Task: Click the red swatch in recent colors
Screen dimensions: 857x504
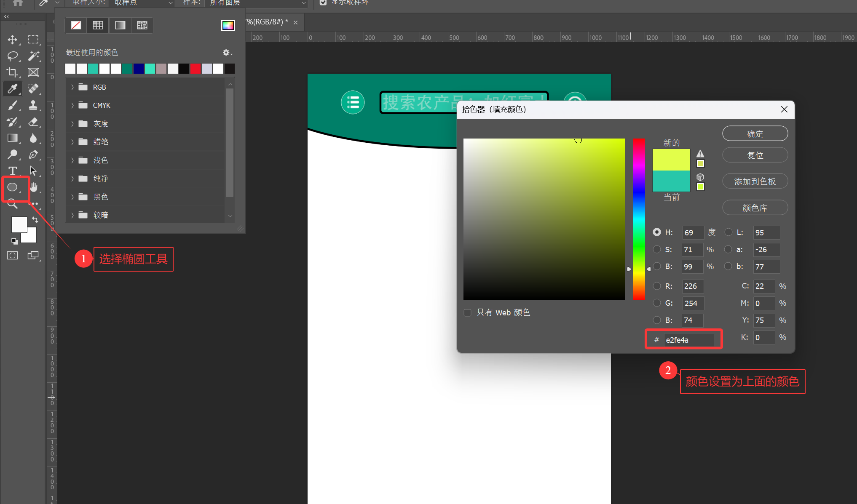Action: 195,69
